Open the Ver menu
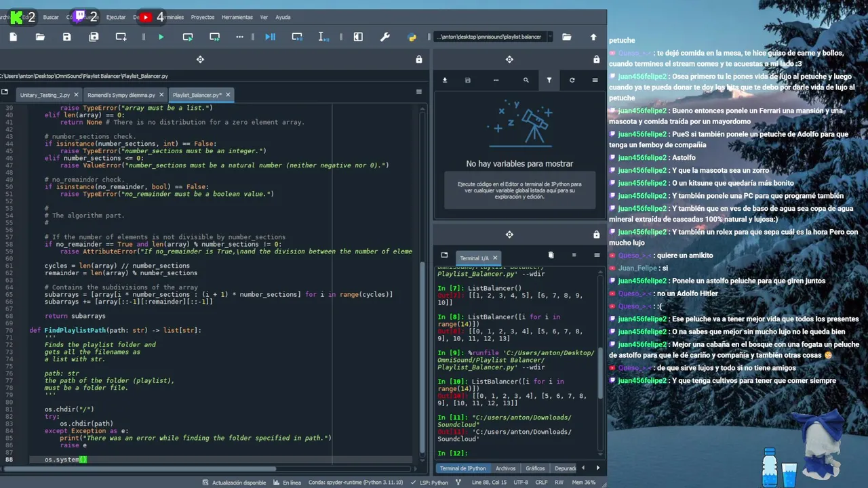This screenshot has height=488, width=868. click(264, 17)
